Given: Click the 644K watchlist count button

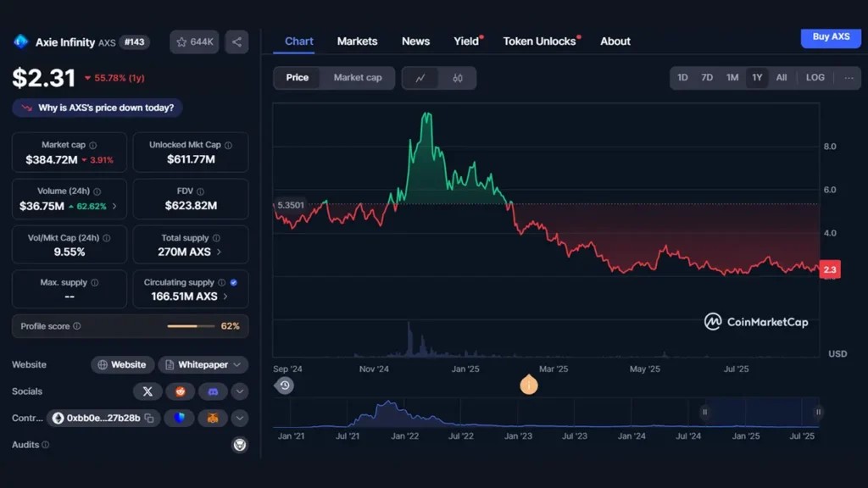Looking at the screenshot, I should pyautogui.click(x=194, y=42).
